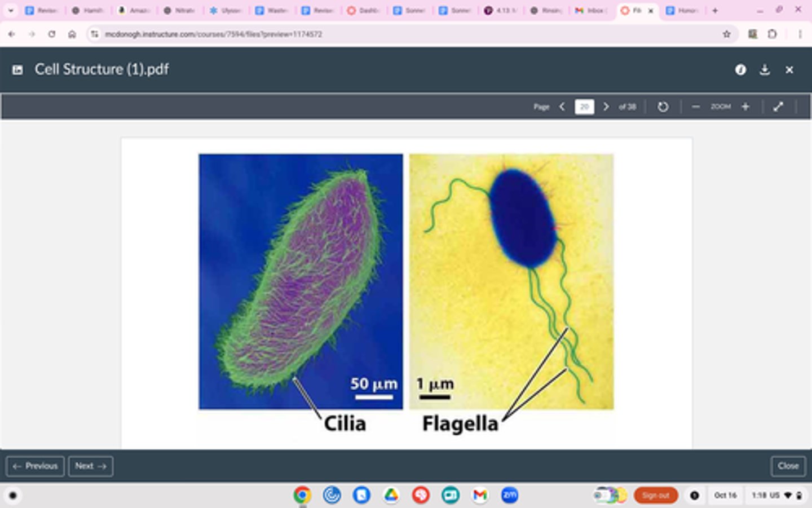Viewport: 812px width, 508px height.
Task: Open the system status tray clock
Action: point(776,496)
